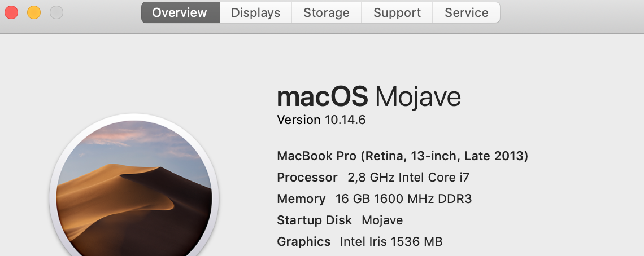Click the gray disabled zoom button
This screenshot has width=644, height=256.
[56, 12]
